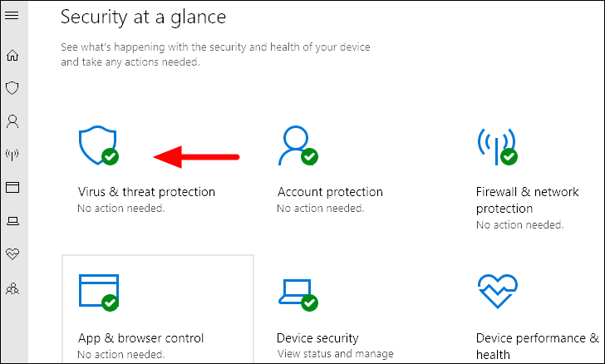Click the large App & browser control window icon
Image resolution: width=605 pixels, height=364 pixels.
[99, 293]
